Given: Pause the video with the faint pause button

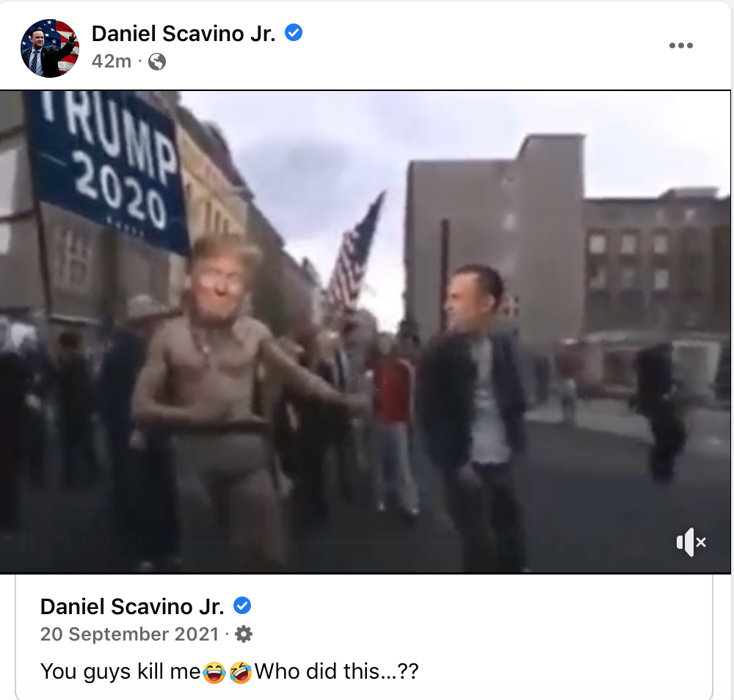Looking at the screenshot, I should coord(29,542).
